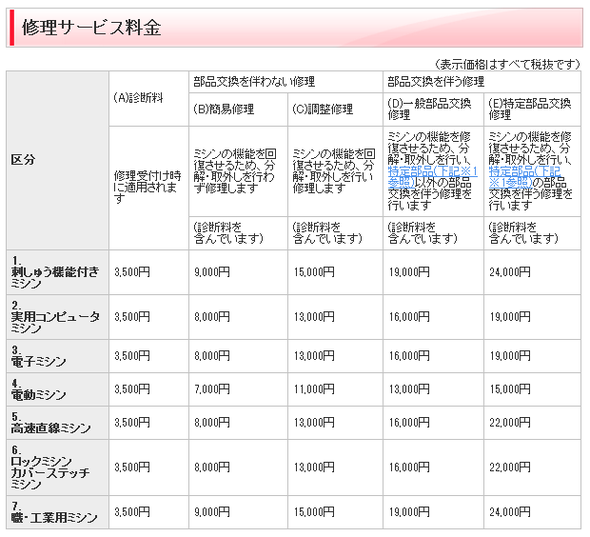590x537 pixels.
Task: Click the (C)調整修理 column header
Action: [323, 109]
